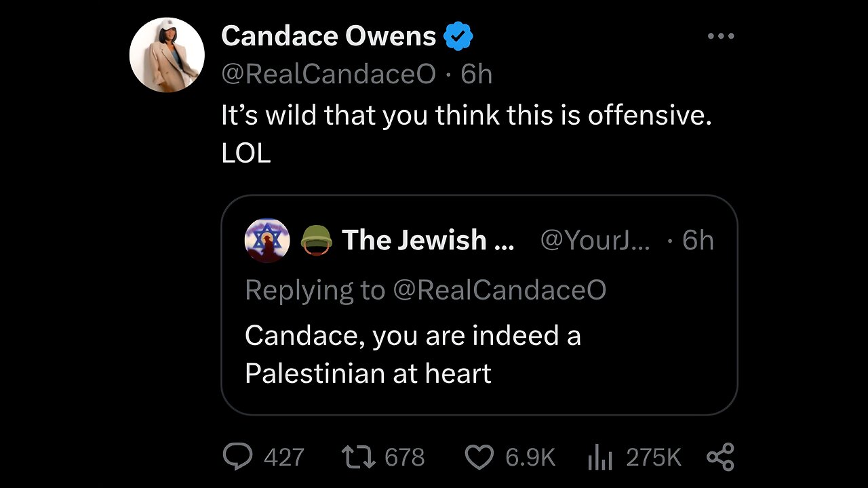
Task: Click the Candace Owens display name
Action: [328, 37]
